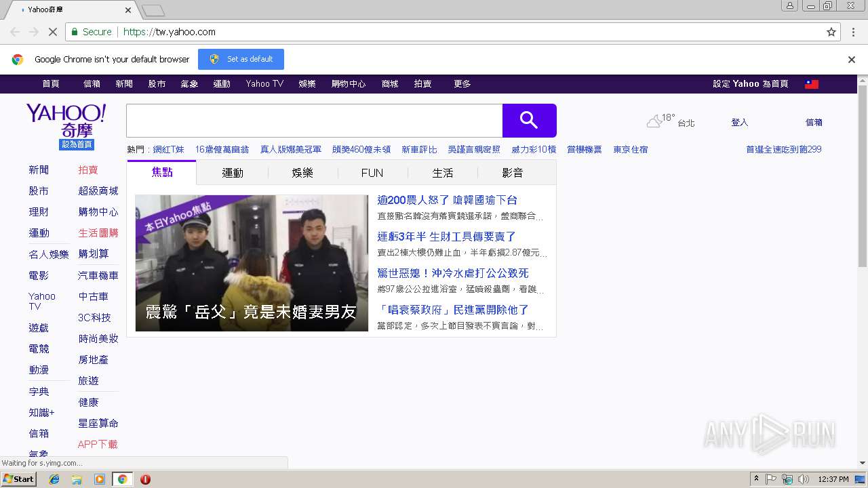Click the weather cloud icon for 台北

coord(654,121)
